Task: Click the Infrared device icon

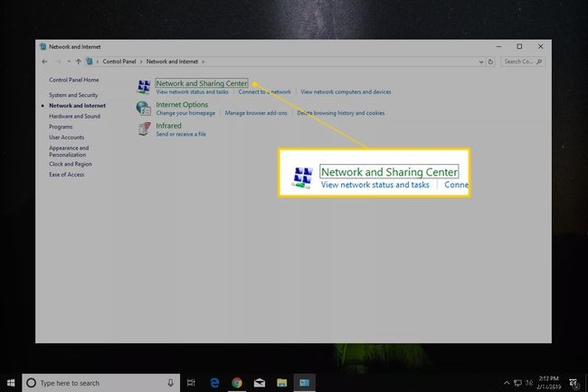Action: click(144, 129)
